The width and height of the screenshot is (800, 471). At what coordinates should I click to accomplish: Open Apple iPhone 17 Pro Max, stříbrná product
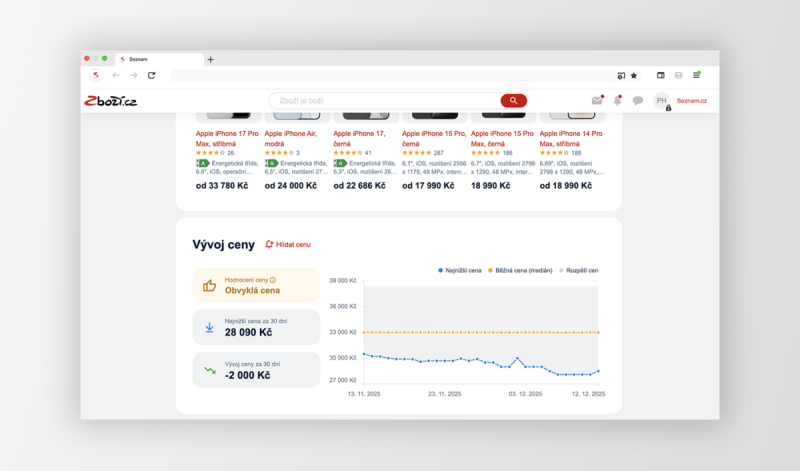[x=226, y=138]
